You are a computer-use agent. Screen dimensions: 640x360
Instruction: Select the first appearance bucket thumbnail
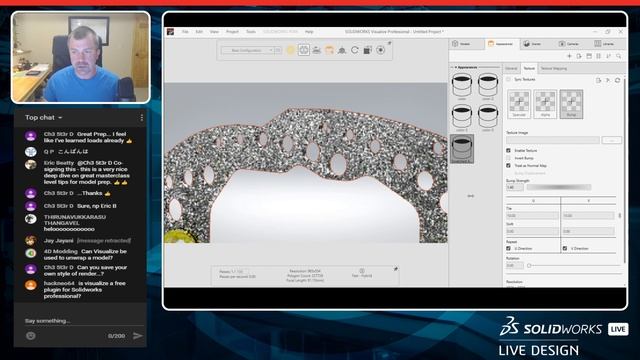tap(462, 86)
